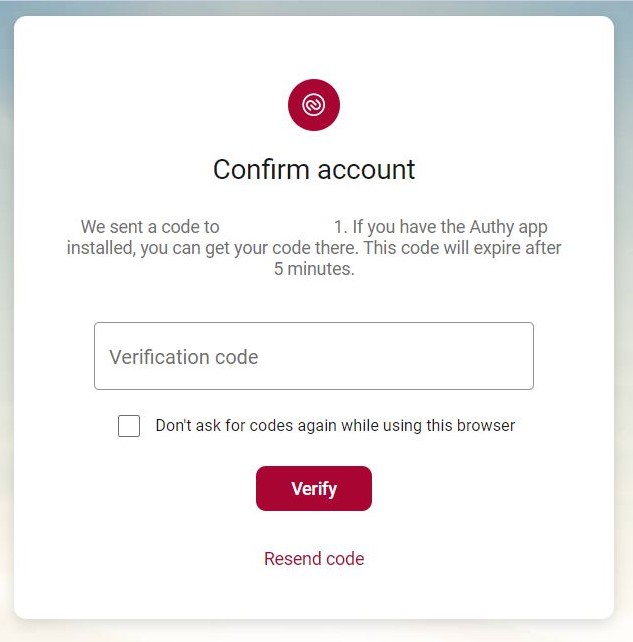
Task: Focus the Verification code input field
Action: click(314, 356)
